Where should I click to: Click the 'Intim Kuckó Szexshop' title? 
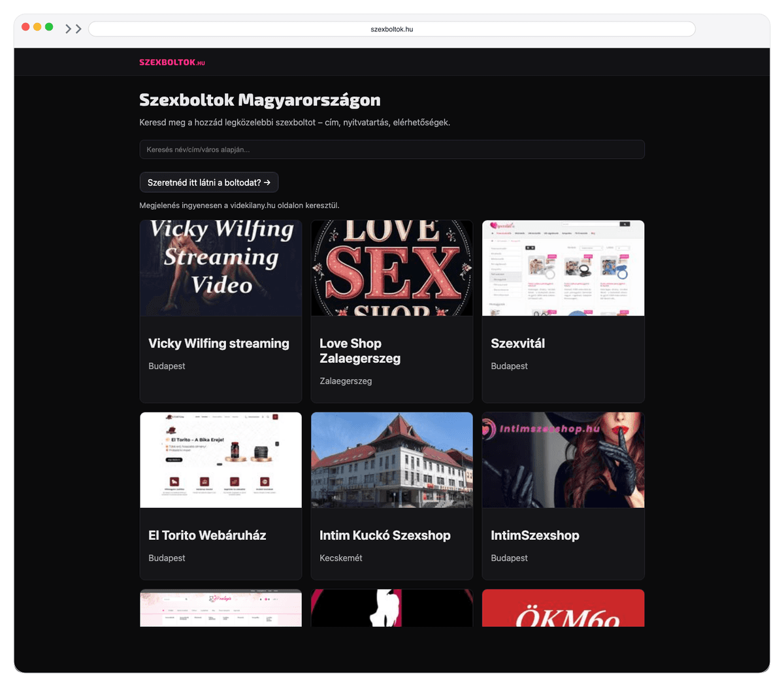click(x=385, y=535)
